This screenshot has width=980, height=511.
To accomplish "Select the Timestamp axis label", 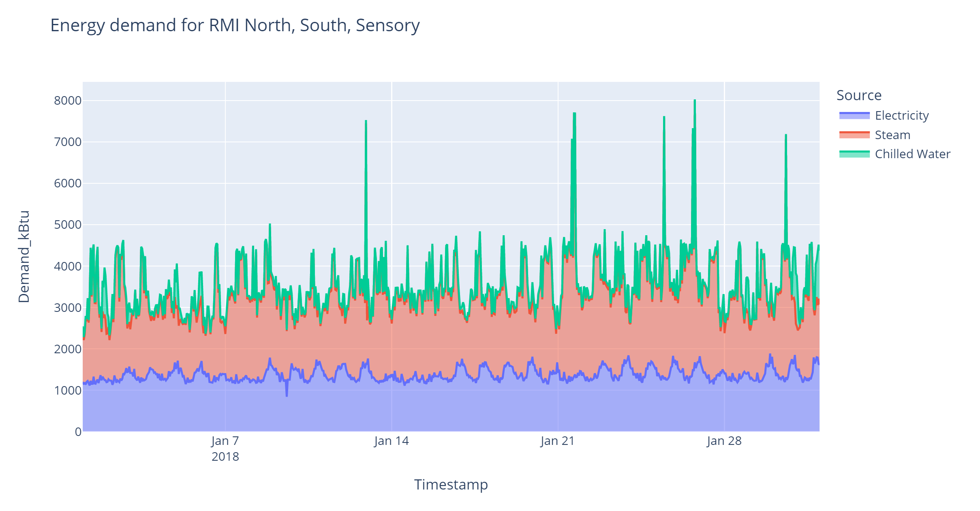I will click(451, 484).
